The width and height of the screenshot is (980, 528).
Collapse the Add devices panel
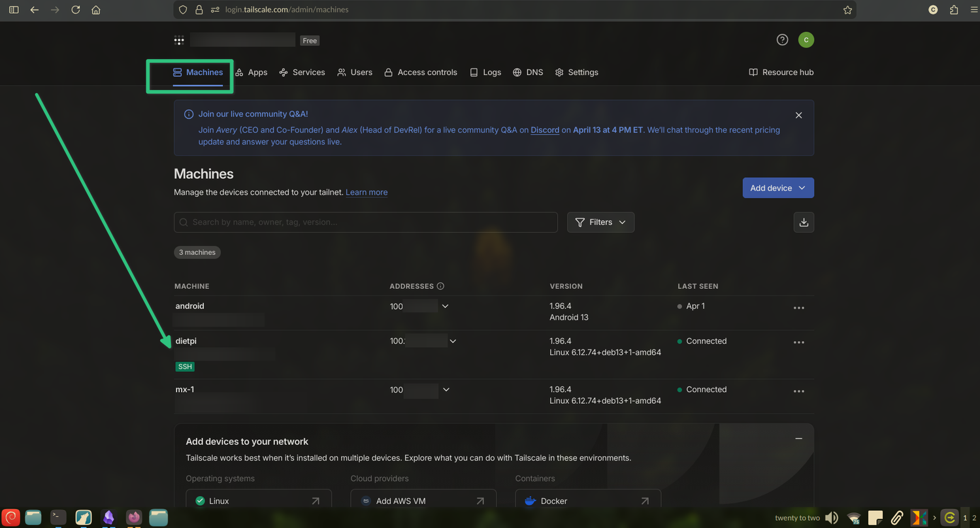[798, 438]
